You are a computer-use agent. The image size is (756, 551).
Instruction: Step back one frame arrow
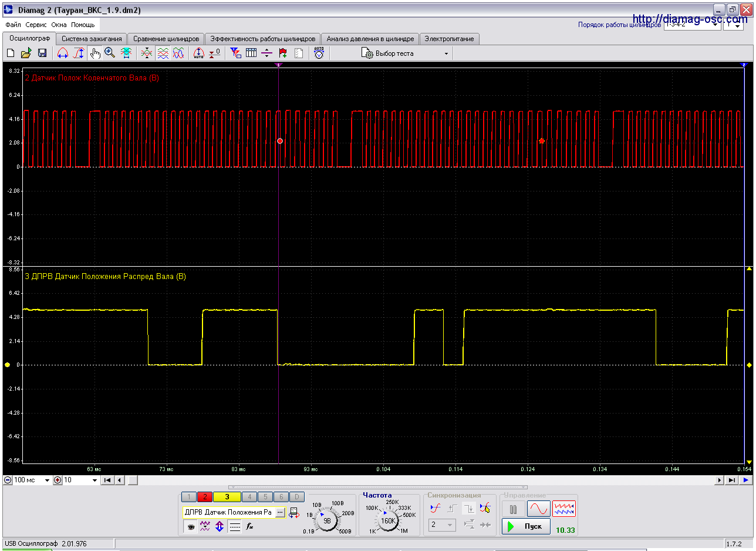(x=119, y=480)
